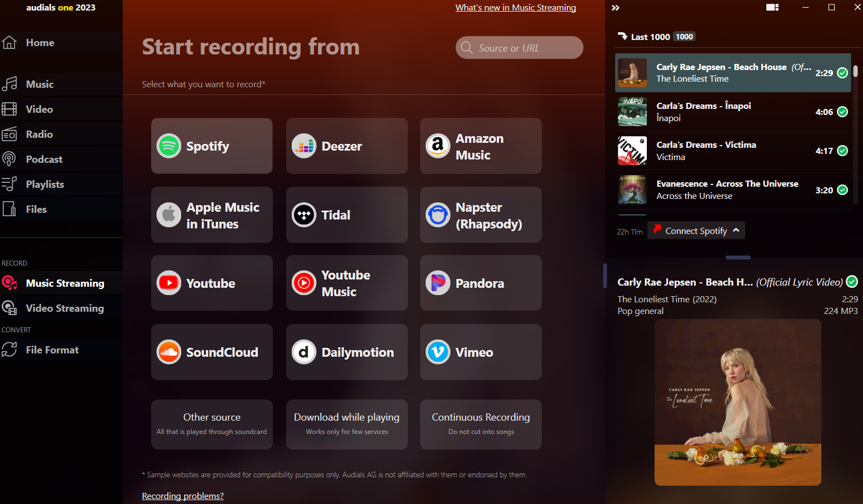Click the Files icon in sidebar
The height and width of the screenshot is (504, 863).
point(9,209)
